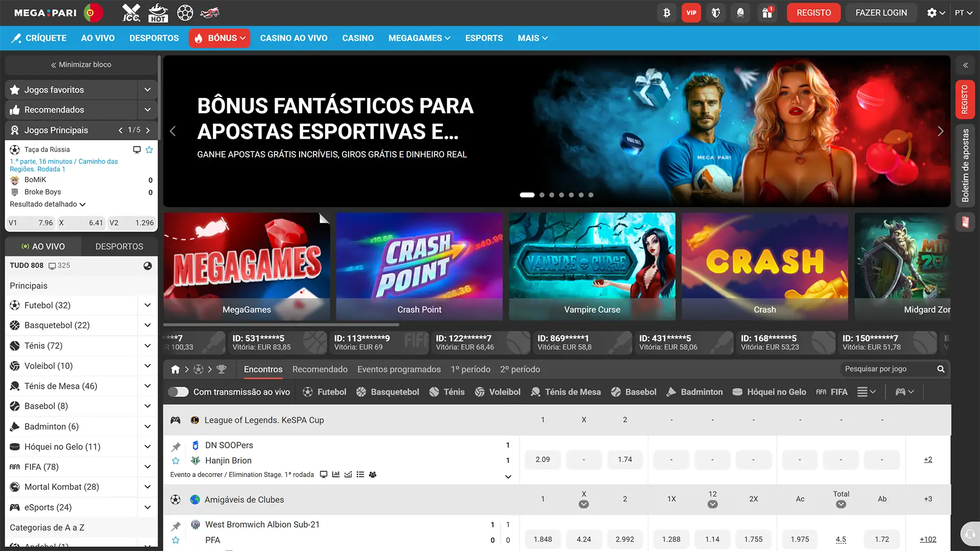Open the airplane crash game icon
This screenshot has height=551, width=980.
(x=210, y=13)
